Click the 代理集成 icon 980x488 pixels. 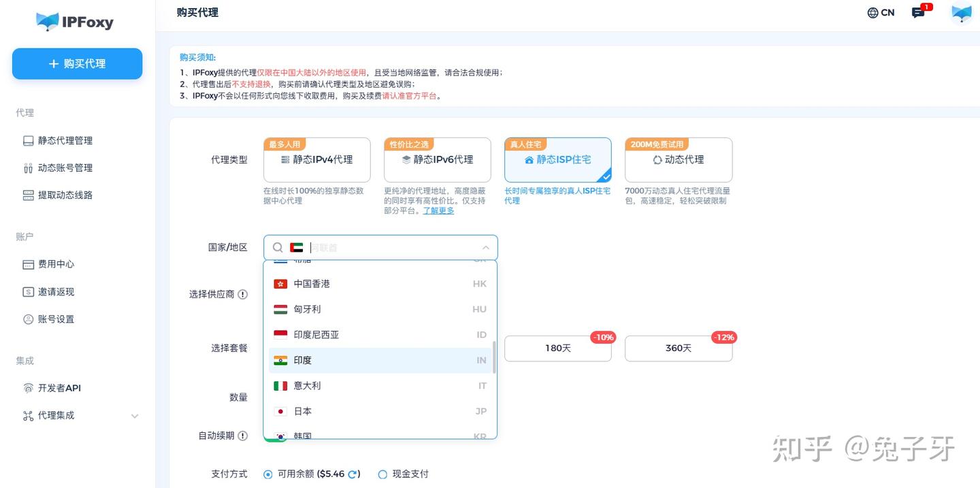[x=28, y=415]
